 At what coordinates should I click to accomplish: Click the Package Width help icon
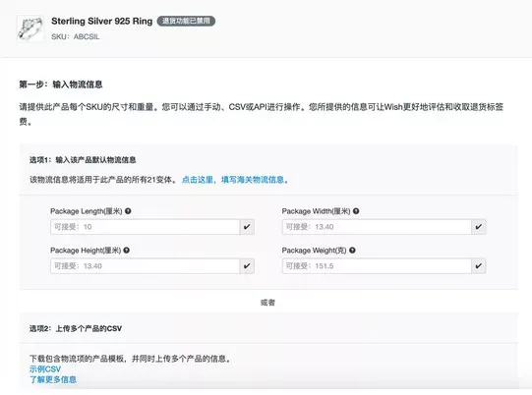click(x=356, y=211)
